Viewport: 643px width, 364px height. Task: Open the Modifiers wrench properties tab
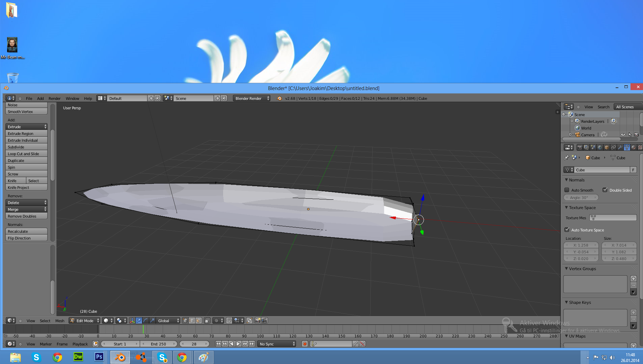[620, 147]
